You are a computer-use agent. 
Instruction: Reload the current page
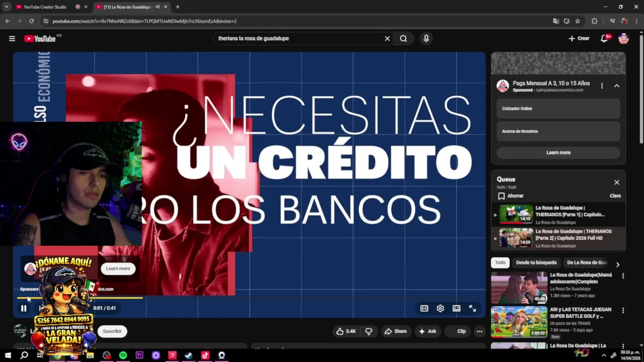coord(31,21)
